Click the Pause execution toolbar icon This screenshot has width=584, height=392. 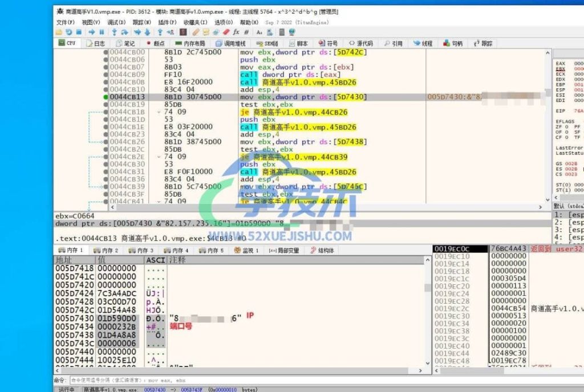coord(102,32)
